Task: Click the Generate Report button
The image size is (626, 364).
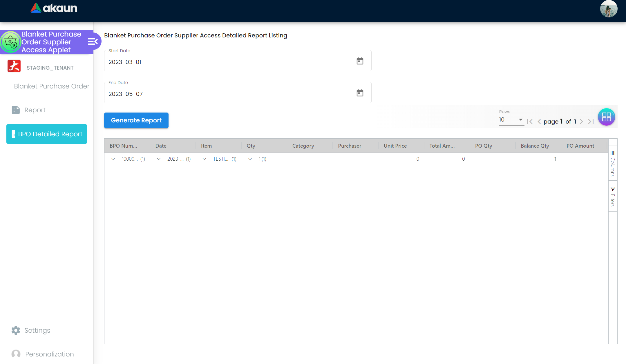Action: (136, 120)
